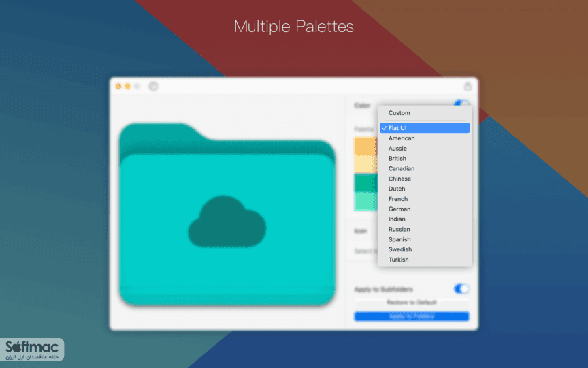
Task: Choose the Dutch palette
Action: click(x=425, y=189)
